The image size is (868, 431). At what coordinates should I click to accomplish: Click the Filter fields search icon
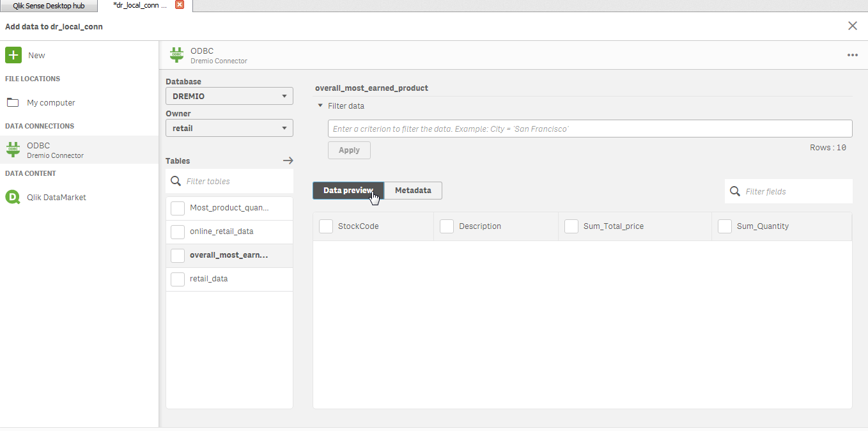pos(735,191)
